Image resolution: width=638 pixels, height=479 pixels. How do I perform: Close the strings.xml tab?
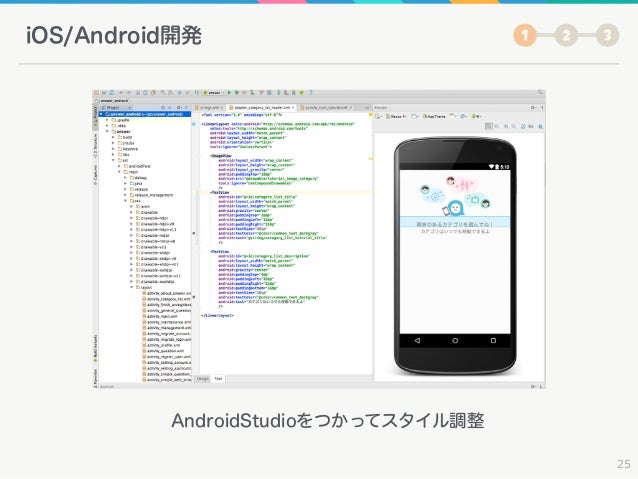point(222,107)
